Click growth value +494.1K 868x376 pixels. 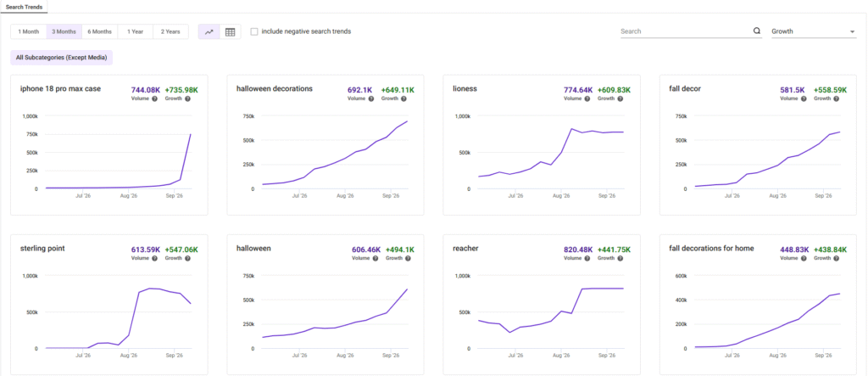point(400,250)
